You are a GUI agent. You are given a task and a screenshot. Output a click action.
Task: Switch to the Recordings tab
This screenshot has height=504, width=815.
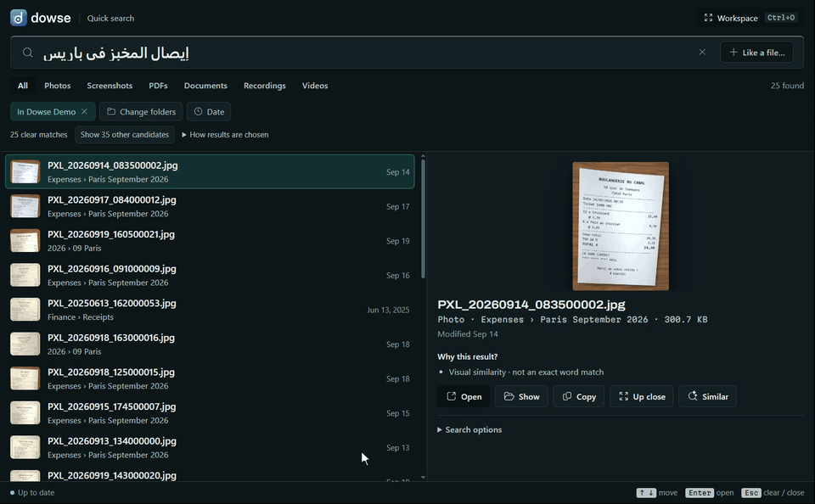[x=265, y=85]
